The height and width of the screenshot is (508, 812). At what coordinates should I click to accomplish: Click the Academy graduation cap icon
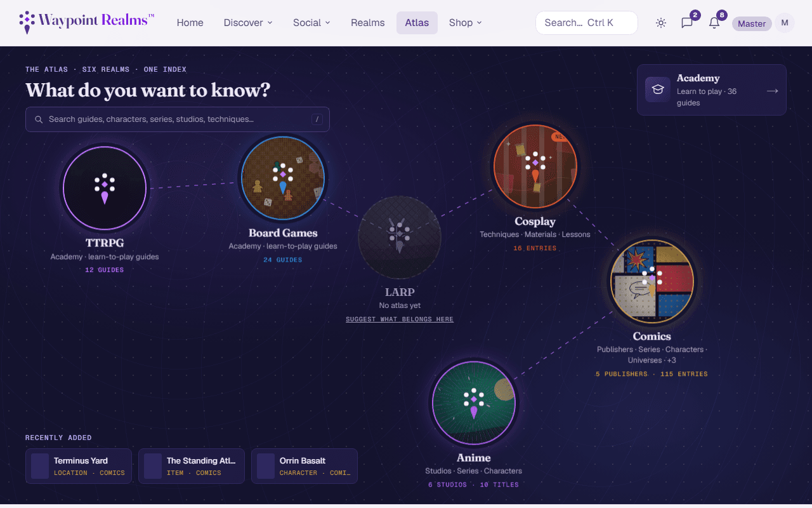pos(658,90)
